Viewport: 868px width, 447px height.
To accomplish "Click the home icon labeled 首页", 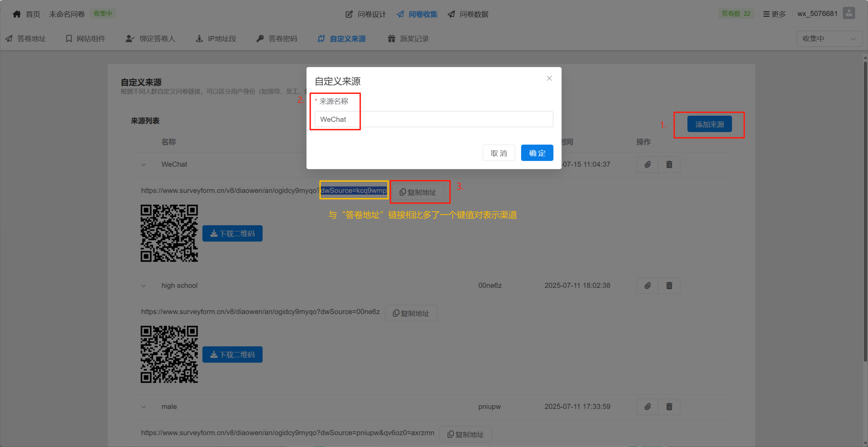I will (x=17, y=14).
